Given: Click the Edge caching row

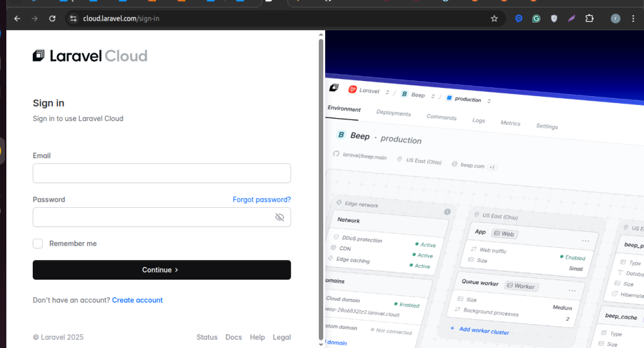Looking at the screenshot, I should [x=379, y=263].
